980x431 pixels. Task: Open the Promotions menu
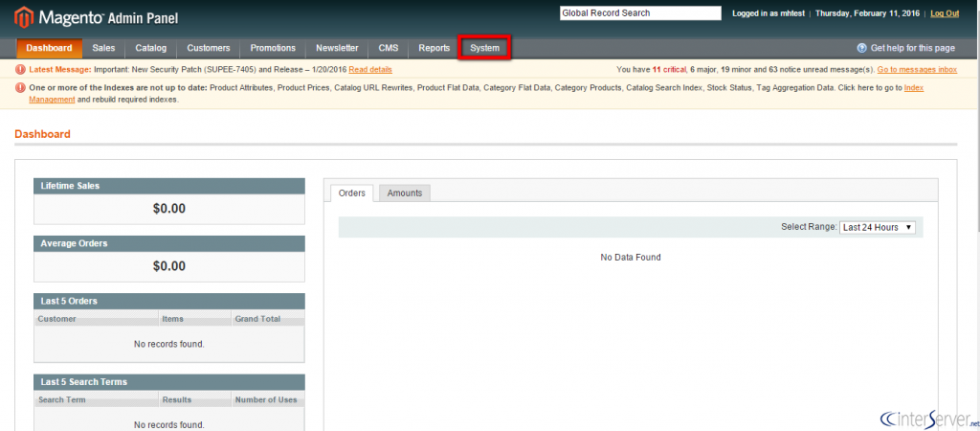[273, 48]
